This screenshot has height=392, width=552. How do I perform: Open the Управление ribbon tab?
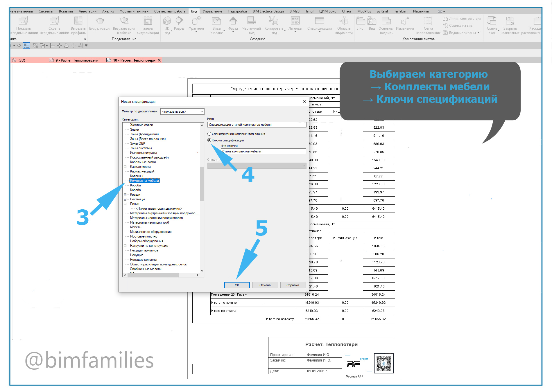[212, 11]
